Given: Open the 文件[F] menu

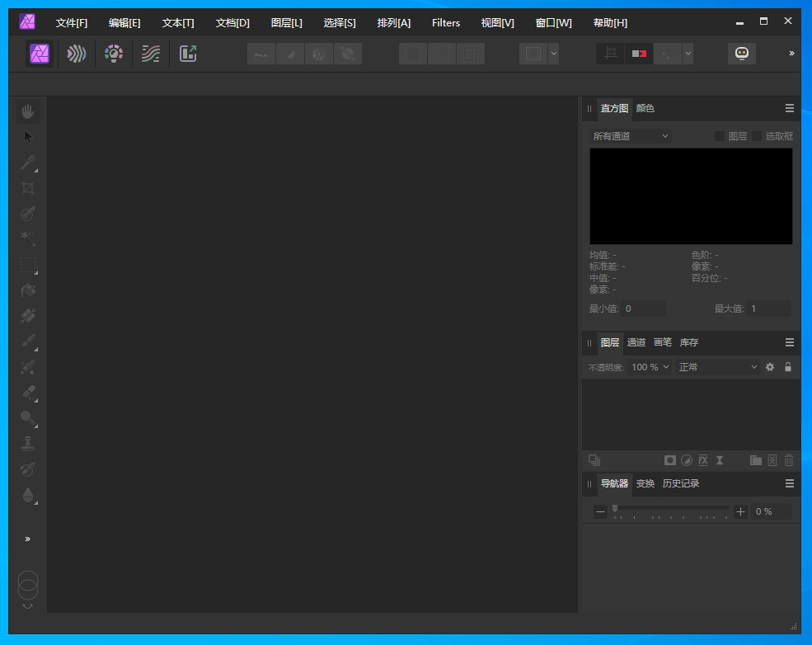Looking at the screenshot, I should tap(72, 22).
